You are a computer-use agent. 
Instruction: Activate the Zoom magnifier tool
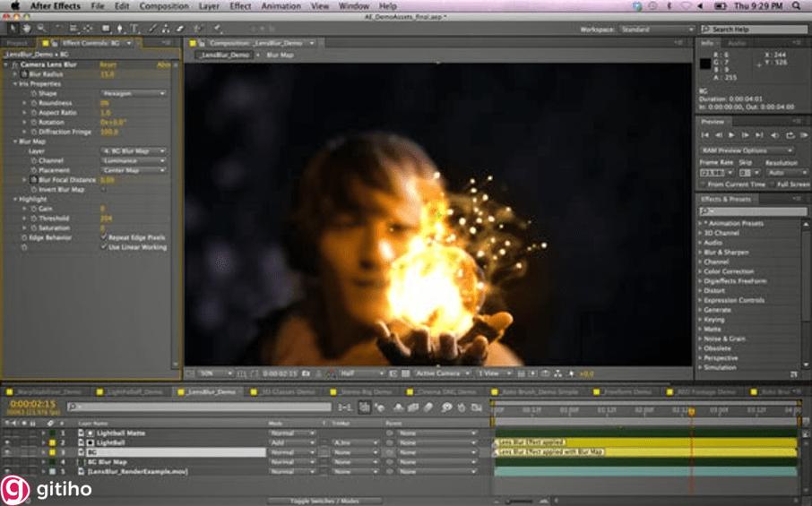point(39,29)
